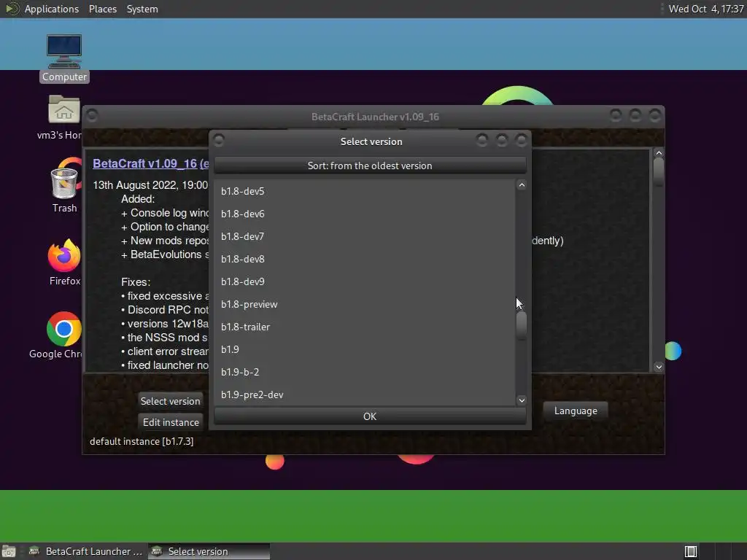Open the BetaCraft v1.09_16 changelog link
The width and height of the screenshot is (747, 560).
click(150, 163)
